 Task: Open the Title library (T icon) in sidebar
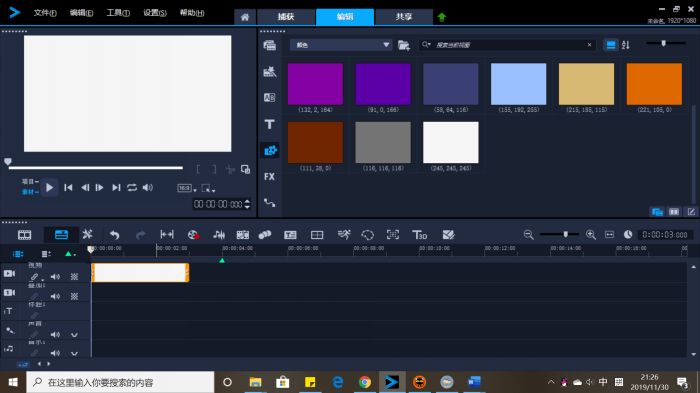click(x=269, y=124)
